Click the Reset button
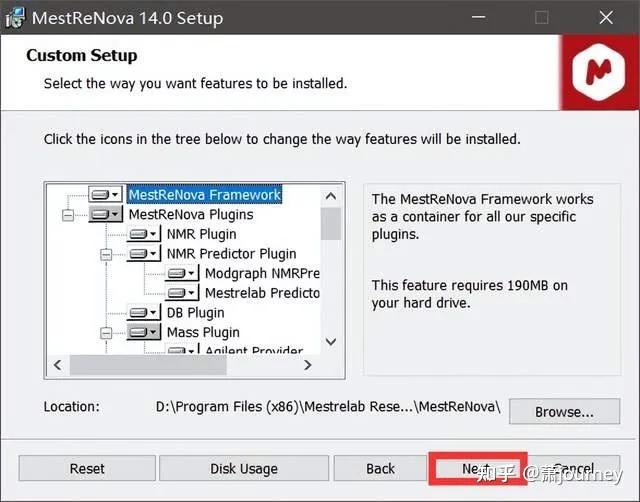640x502 pixels. [x=87, y=468]
